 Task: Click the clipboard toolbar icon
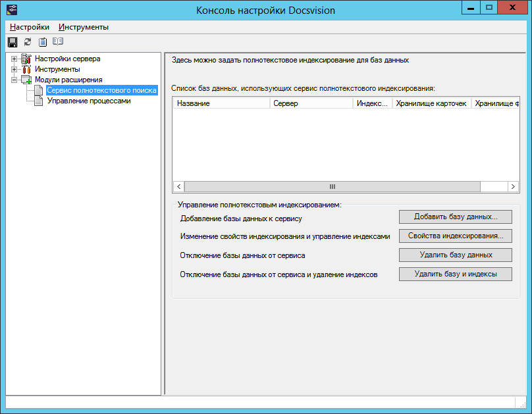coord(43,41)
